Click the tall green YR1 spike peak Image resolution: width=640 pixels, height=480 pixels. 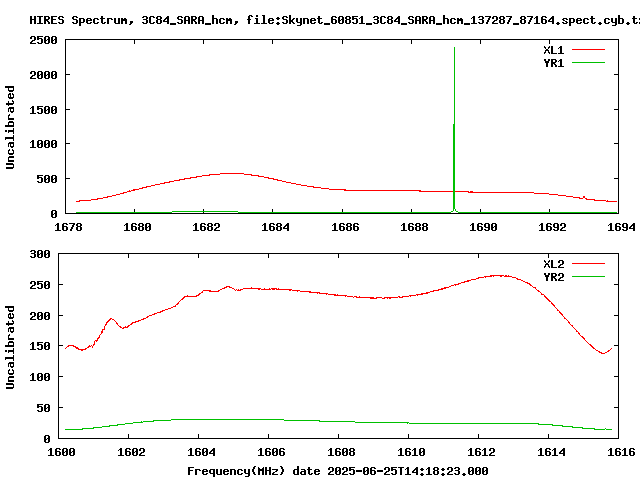click(x=454, y=48)
